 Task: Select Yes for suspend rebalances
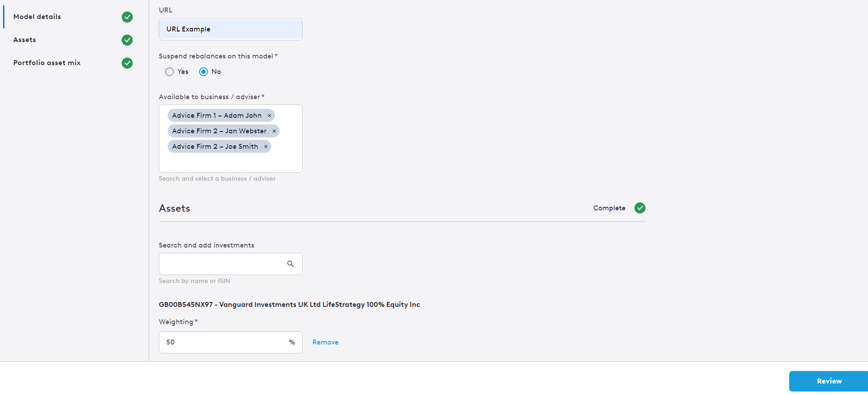(x=169, y=72)
